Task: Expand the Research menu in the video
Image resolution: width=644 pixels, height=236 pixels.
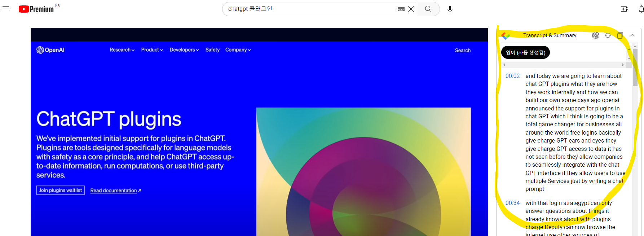Action: click(x=122, y=50)
